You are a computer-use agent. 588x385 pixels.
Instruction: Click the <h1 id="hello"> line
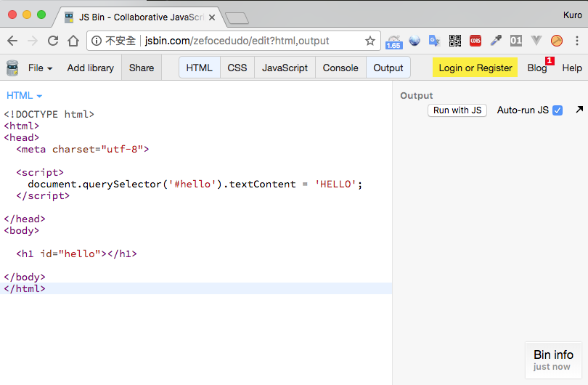[x=76, y=254]
